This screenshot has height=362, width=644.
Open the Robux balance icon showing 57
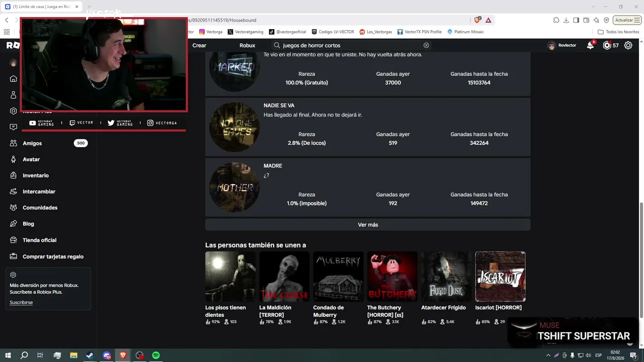pos(607,45)
